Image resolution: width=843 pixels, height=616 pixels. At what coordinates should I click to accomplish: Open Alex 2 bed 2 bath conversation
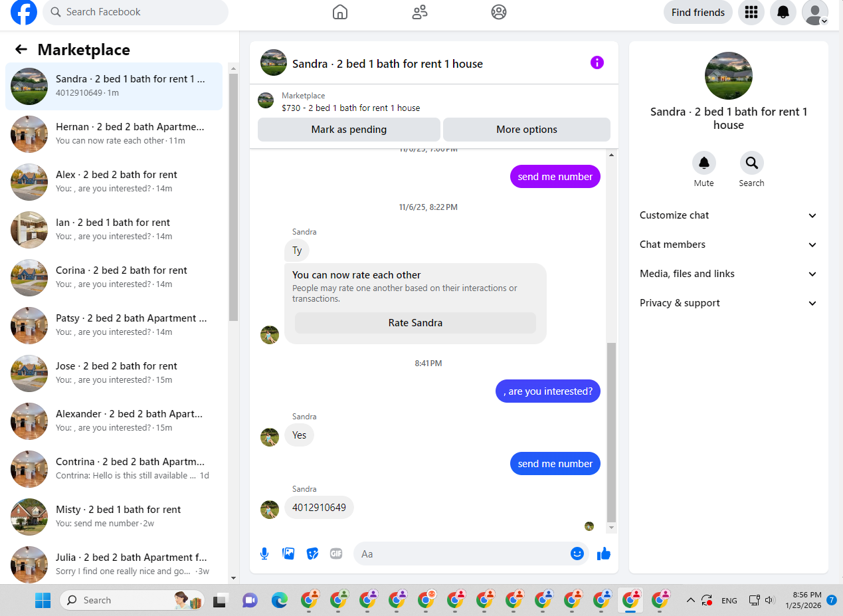114,182
